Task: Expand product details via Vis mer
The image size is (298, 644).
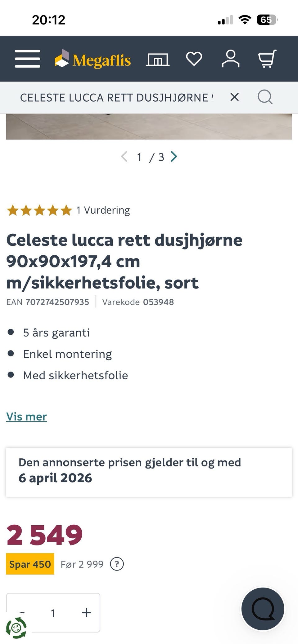Action: click(26, 417)
